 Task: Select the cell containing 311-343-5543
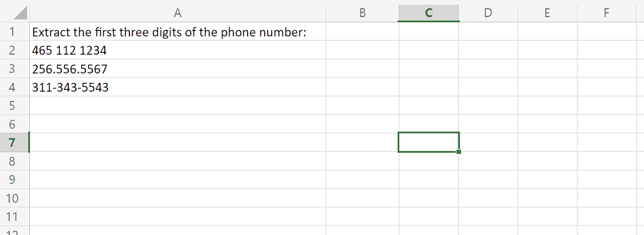click(x=71, y=88)
